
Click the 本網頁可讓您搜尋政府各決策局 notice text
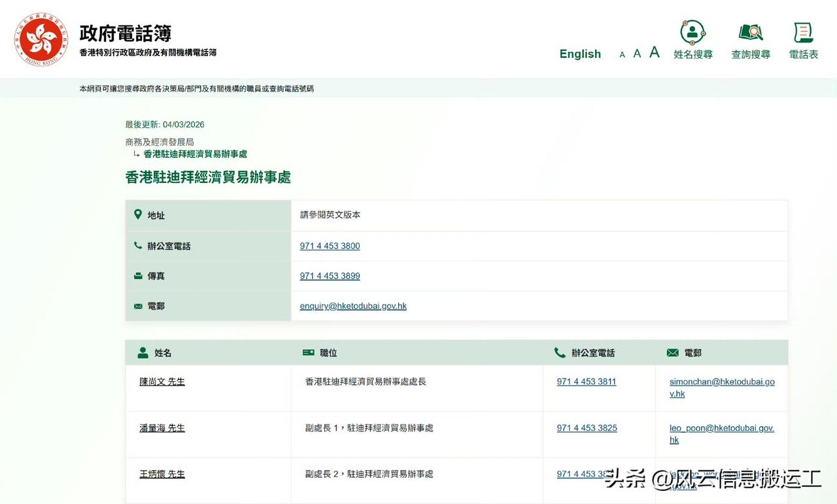(x=197, y=88)
